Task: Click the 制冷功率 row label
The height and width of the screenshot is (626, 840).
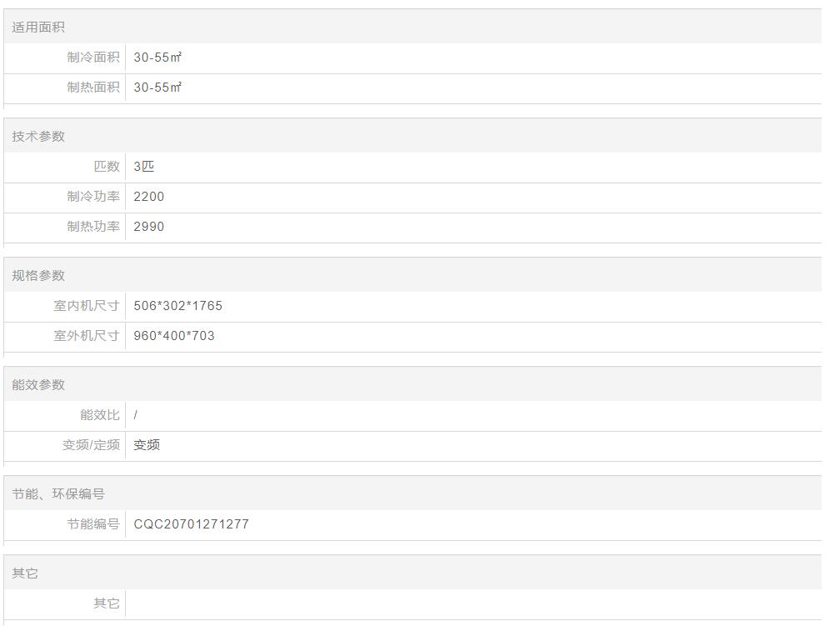Action: coord(93,197)
